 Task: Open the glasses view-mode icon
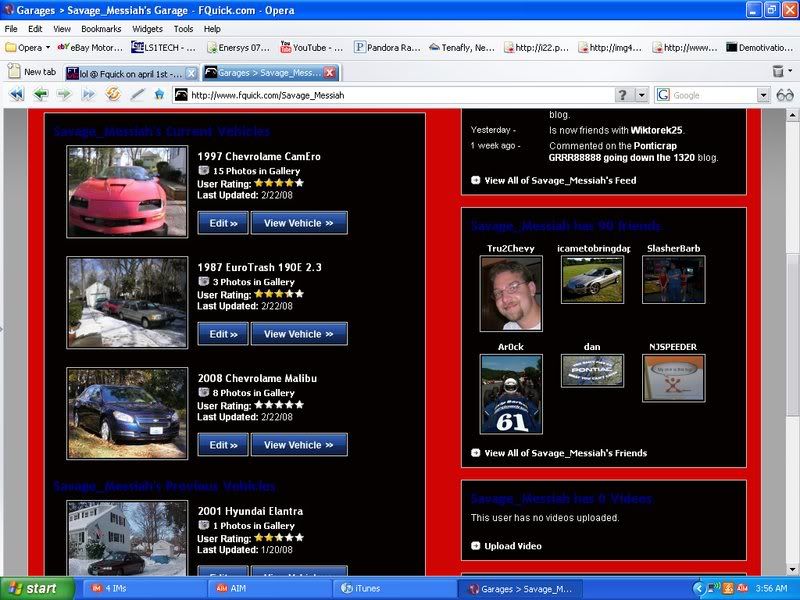point(785,95)
